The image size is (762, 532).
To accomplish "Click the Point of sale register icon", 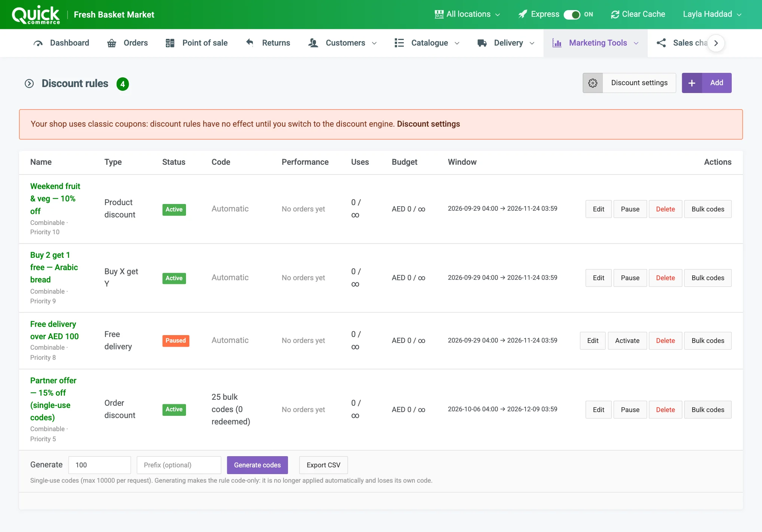I will click(170, 43).
